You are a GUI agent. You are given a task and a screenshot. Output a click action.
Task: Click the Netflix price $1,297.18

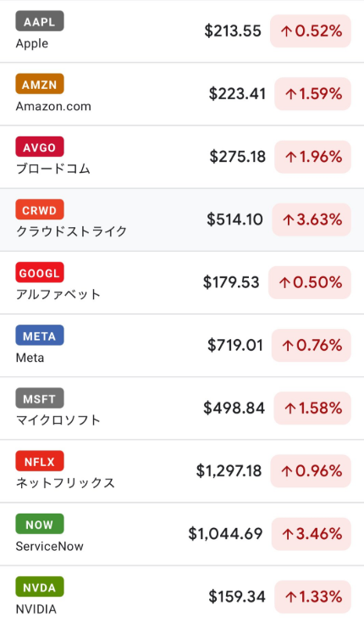point(229,471)
